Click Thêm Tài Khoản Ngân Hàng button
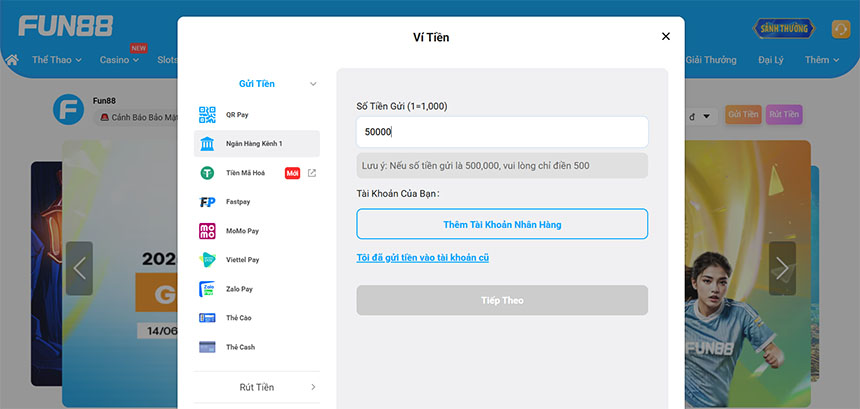This screenshot has width=860, height=409. pyautogui.click(x=502, y=224)
